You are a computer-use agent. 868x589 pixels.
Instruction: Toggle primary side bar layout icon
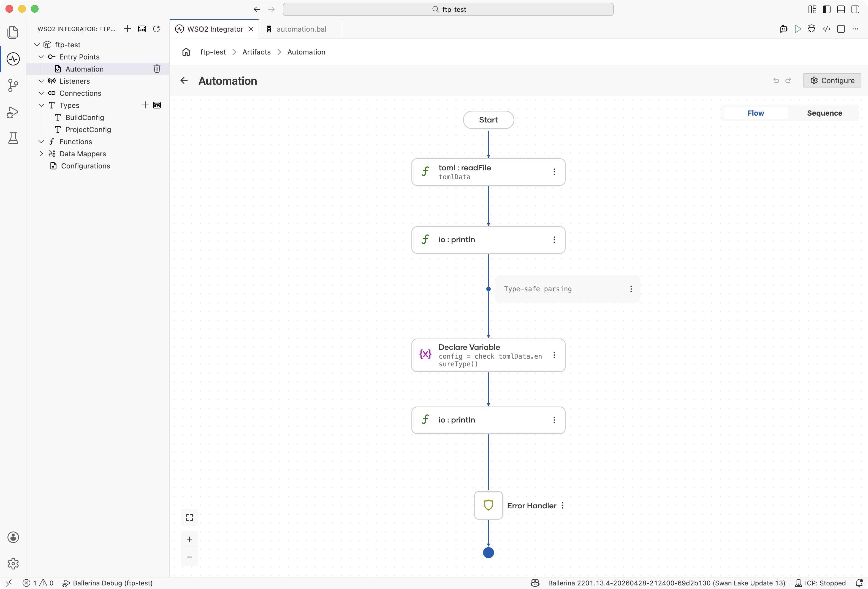coord(826,9)
